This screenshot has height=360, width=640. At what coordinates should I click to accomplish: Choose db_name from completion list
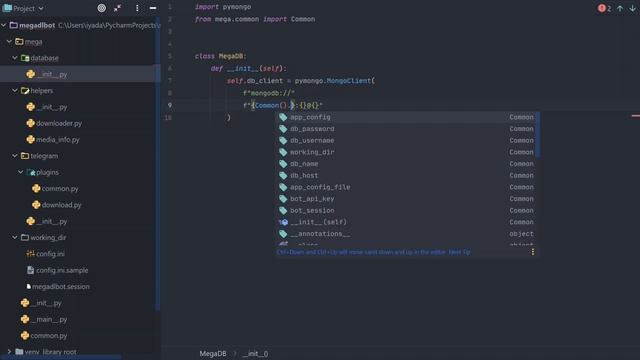pyautogui.click(x=406, y=164)
